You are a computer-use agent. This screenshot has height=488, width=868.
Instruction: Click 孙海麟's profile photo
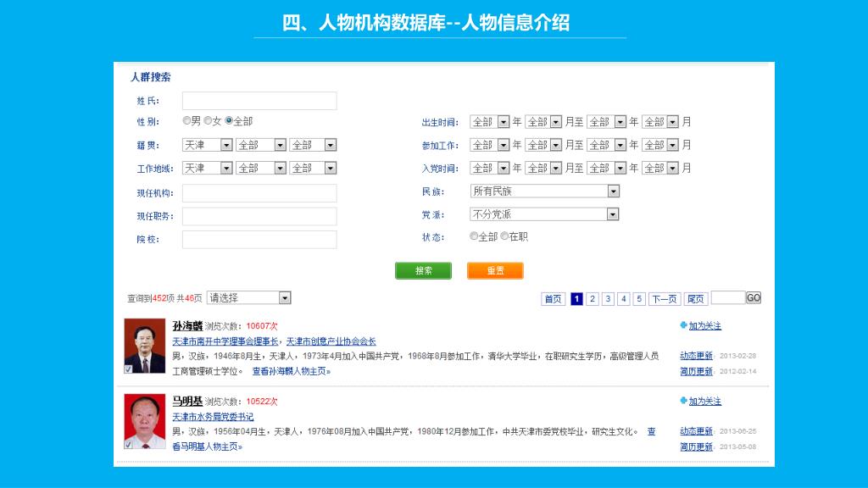coord(144,346)
